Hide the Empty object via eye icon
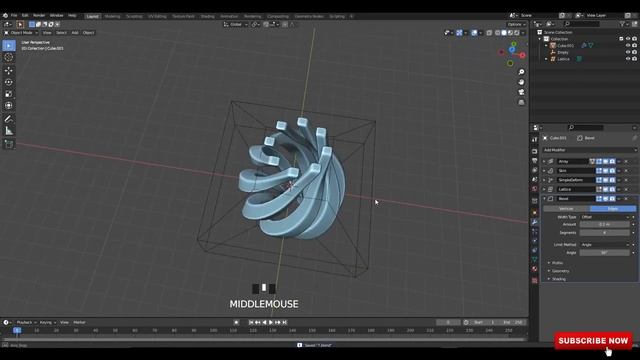The height and width of the screenshot is (360, 640). click(628, 52)
